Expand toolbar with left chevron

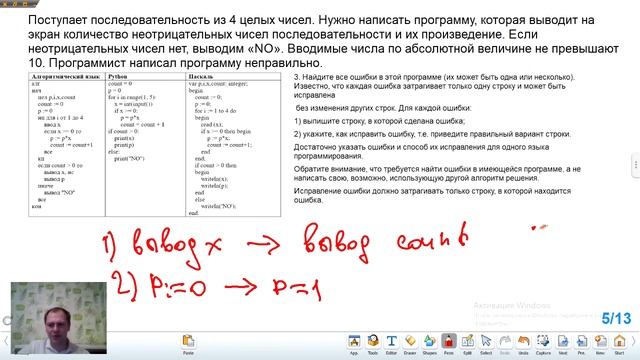pos(6,341)
